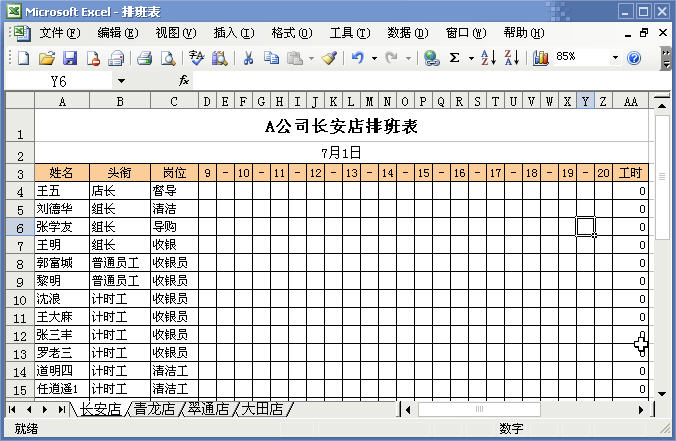Click the New blank workbook icon
Viewport: 676px width, 441px height.
24,58
